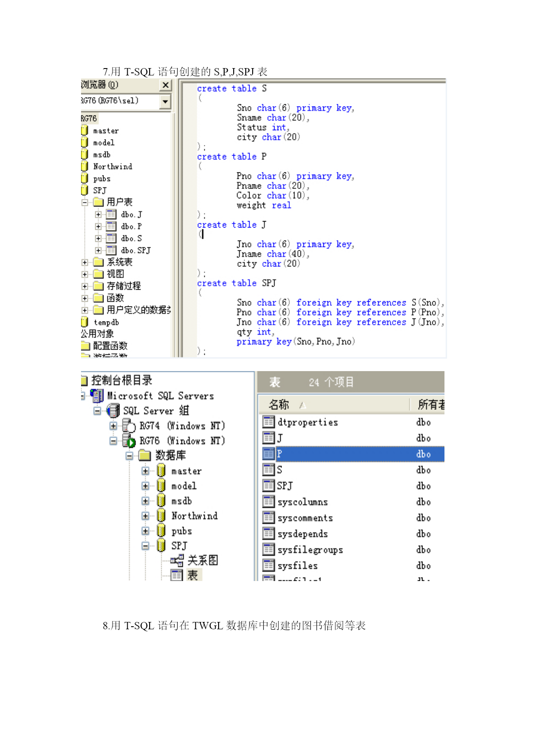
Task: Expand the 视图 folder
Action: tap(85, 274)
